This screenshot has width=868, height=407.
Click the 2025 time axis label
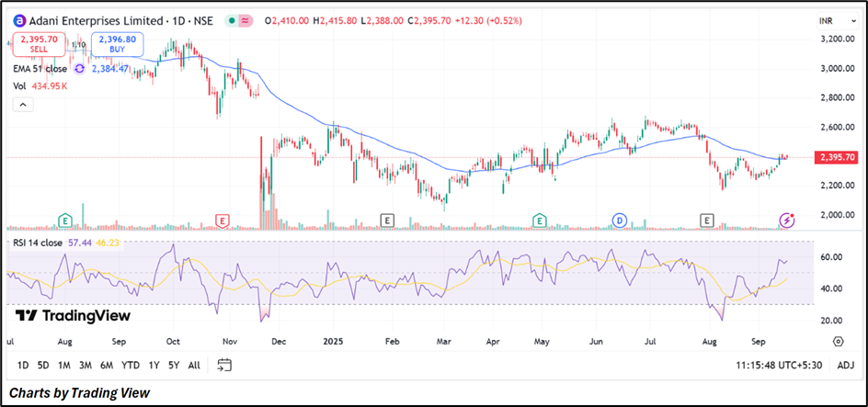tap(334, 342)
